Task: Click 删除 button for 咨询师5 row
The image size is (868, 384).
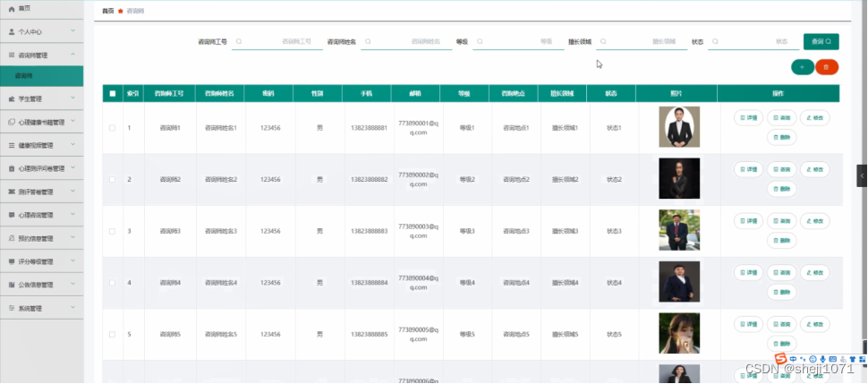Action: point(781,343)
